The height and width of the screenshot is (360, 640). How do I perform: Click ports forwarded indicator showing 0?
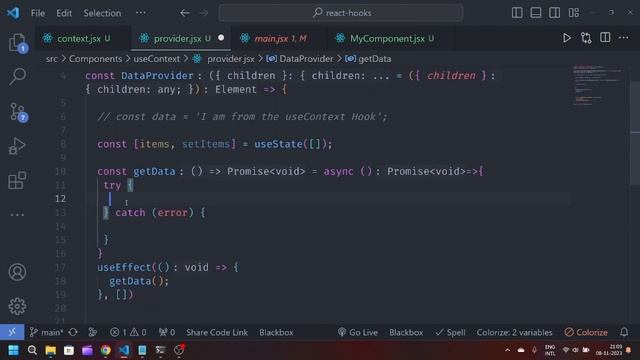tap(167, 332)
